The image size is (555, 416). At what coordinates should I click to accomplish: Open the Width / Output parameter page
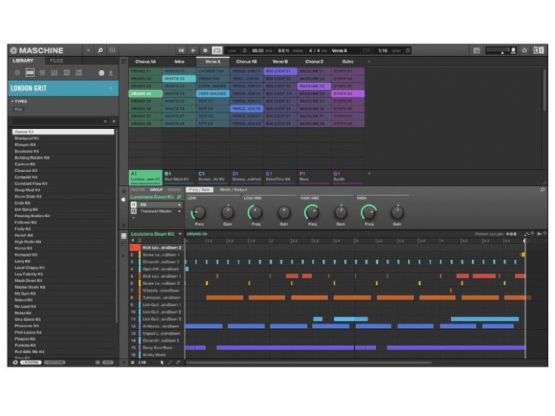[x=234, y=190]
